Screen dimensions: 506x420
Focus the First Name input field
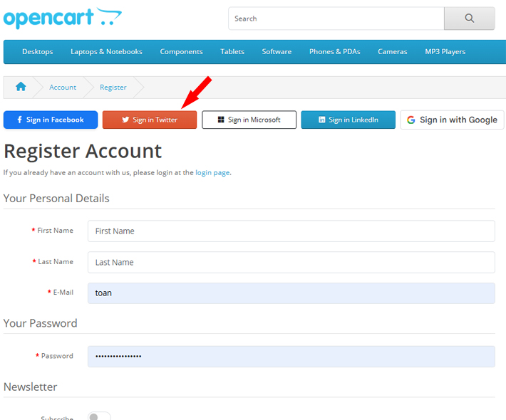[x=291, y=231]
